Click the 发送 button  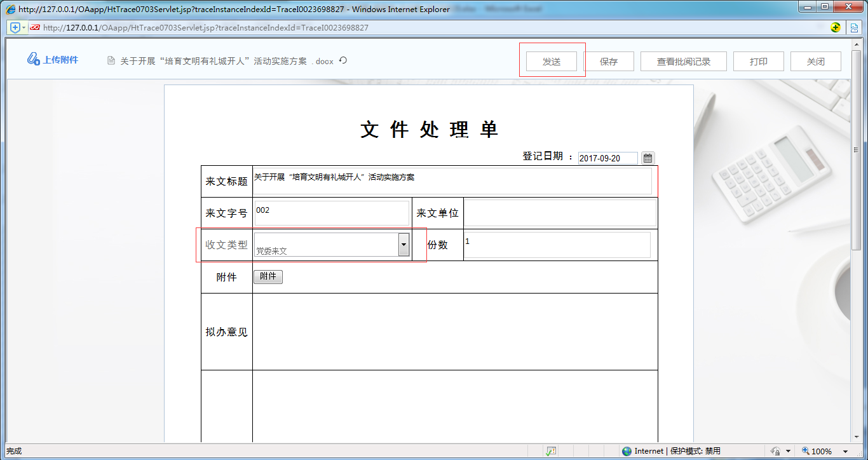pos(552,62)
